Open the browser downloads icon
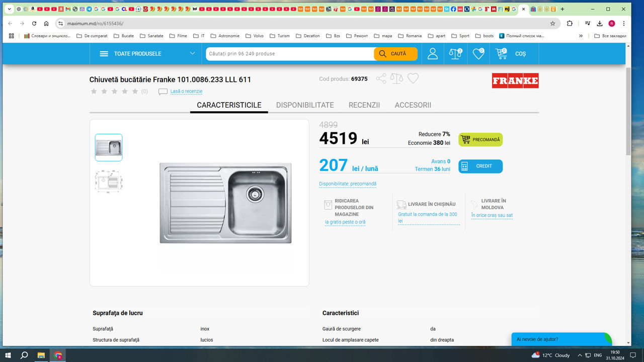Screen dimensions: 644x362 tap(600, 24)
